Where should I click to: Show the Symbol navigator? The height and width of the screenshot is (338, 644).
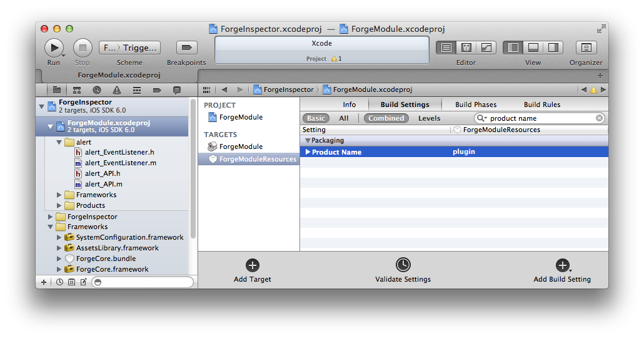[77, 90]
